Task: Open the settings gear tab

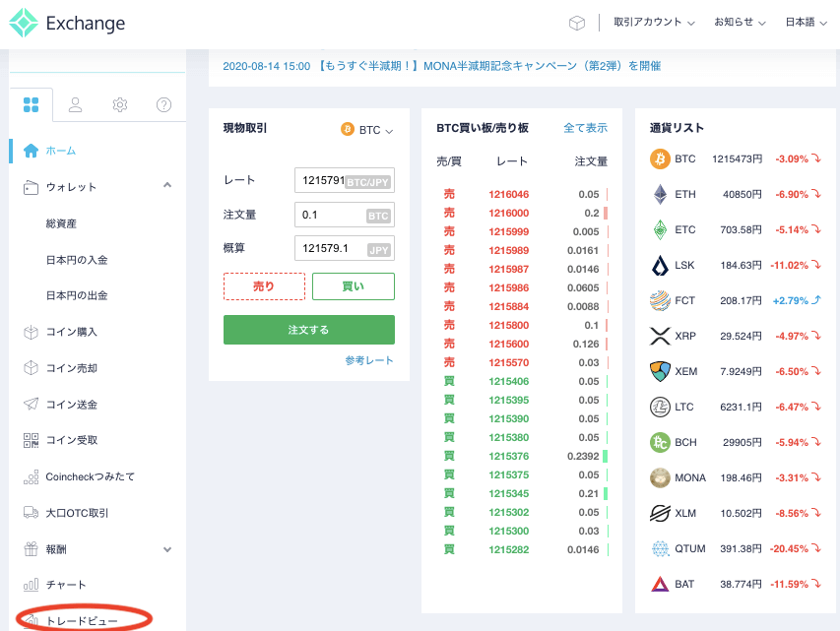Action: [120, 104]
